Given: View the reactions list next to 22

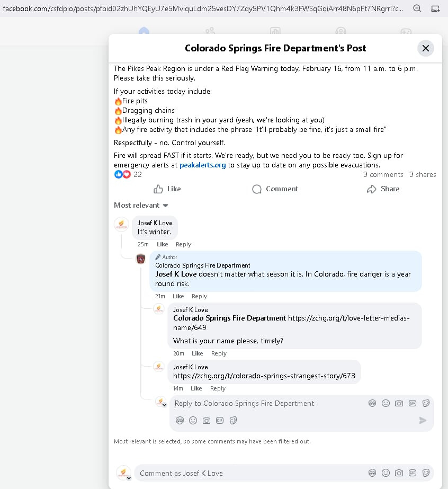Looking at the screenshot, I should [x=122, y=174].
